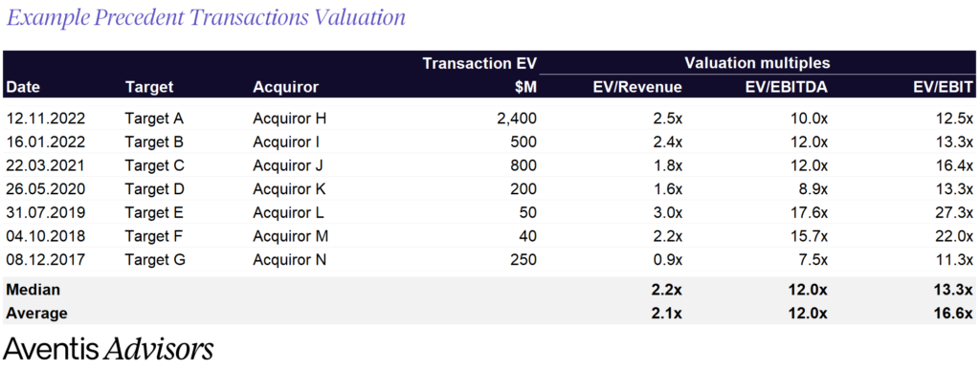This screenshot has height=370, width=980.
Task: Select the Valuation multiples group header
Action: pyautogui.click(x=757, y=63)
